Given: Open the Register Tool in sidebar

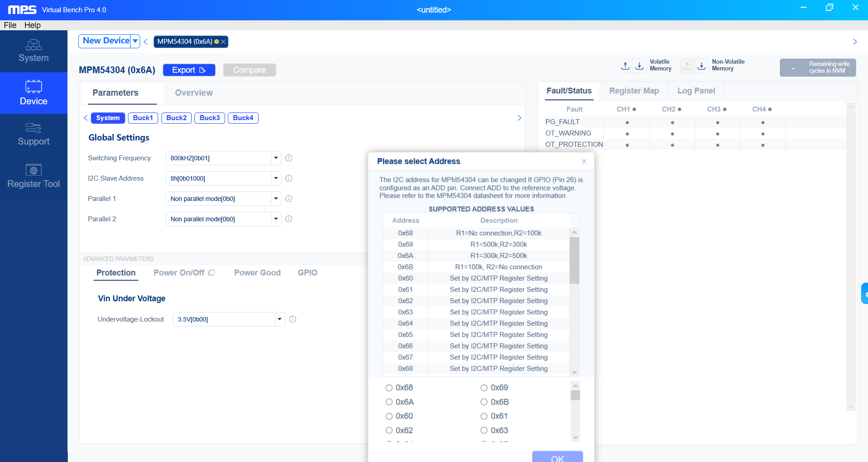Looking at the screenshot, I should [33, 177].
